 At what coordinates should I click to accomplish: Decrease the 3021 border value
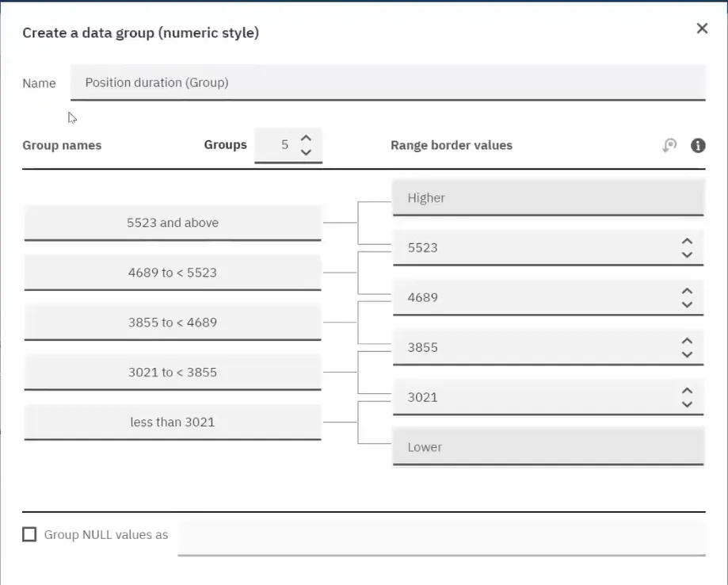pos(687,404)
